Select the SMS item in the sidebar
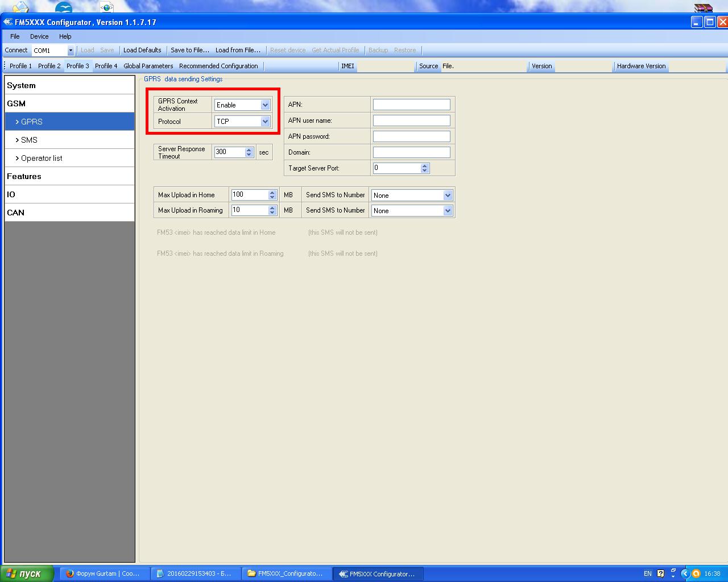The height and width of the screenshot is (582, 728). 29,140
